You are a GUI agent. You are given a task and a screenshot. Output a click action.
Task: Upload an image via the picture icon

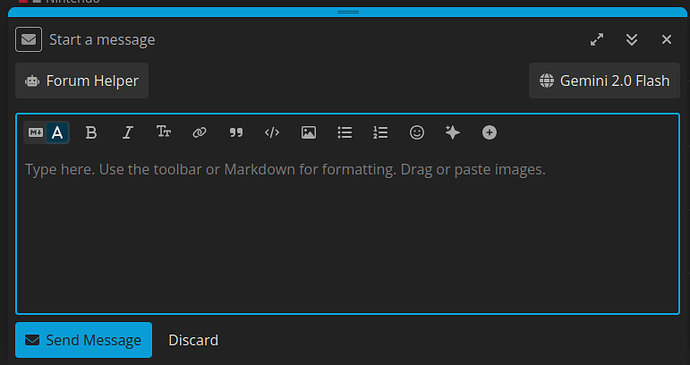308,133
